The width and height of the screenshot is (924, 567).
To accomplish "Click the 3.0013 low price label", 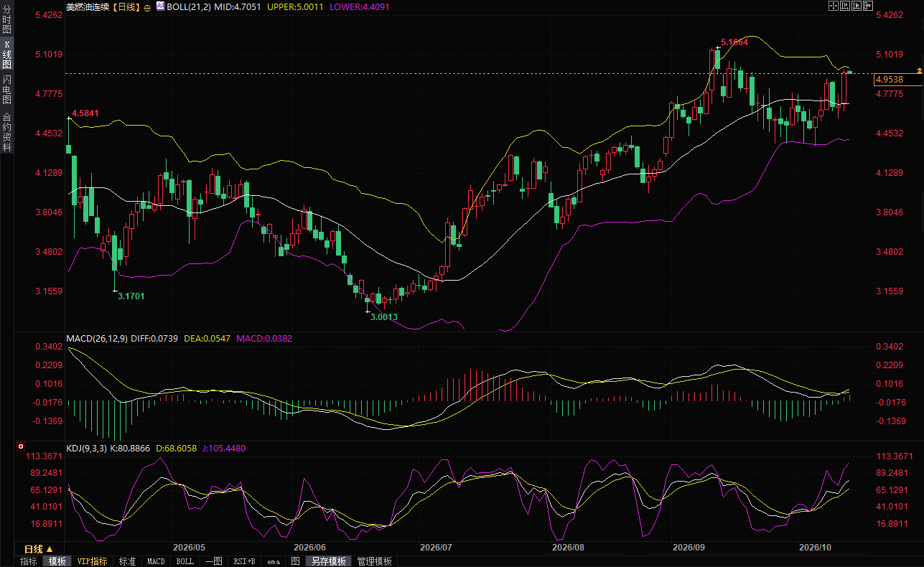I will pos(384,317).
